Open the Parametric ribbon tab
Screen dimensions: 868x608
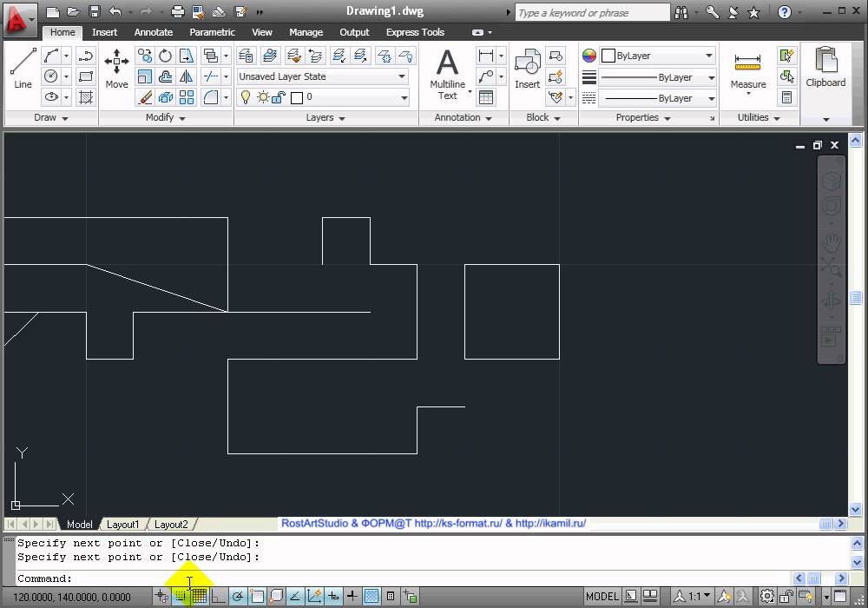tap(212, 32)
